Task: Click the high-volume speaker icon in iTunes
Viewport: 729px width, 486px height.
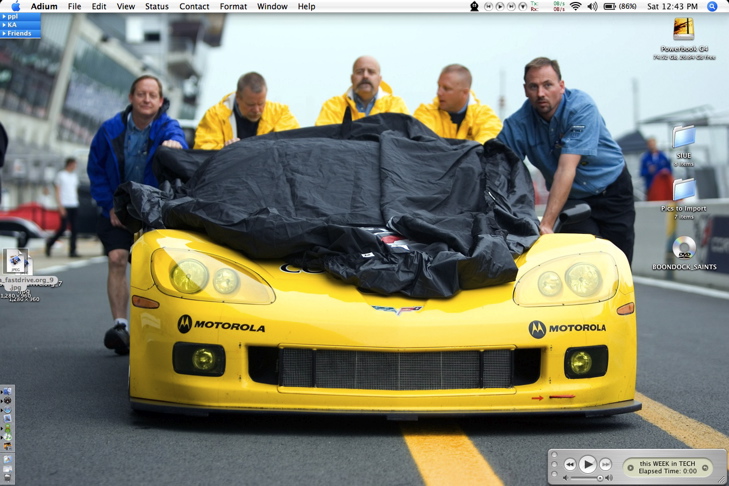Action: coord(609,478)
